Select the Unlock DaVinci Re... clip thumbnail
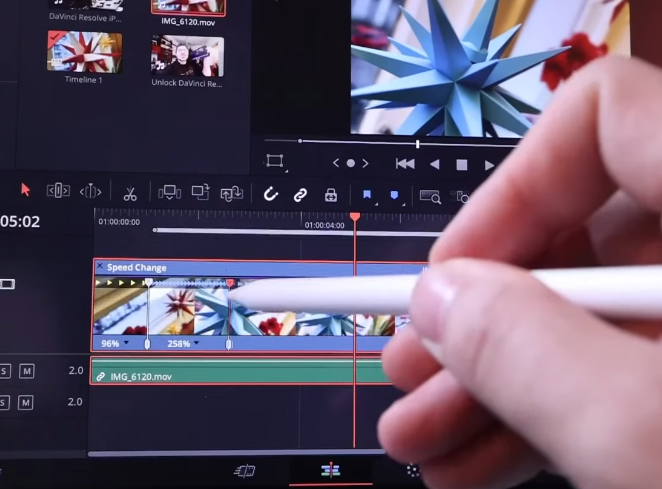This screenshot has width=662, height=489. (187, 56)
